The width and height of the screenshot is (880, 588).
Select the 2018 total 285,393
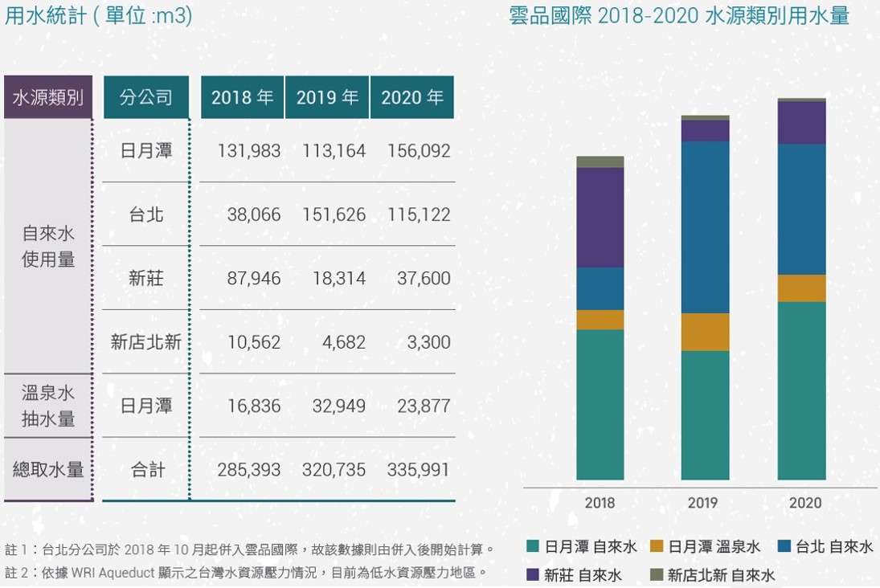point(248,469)
